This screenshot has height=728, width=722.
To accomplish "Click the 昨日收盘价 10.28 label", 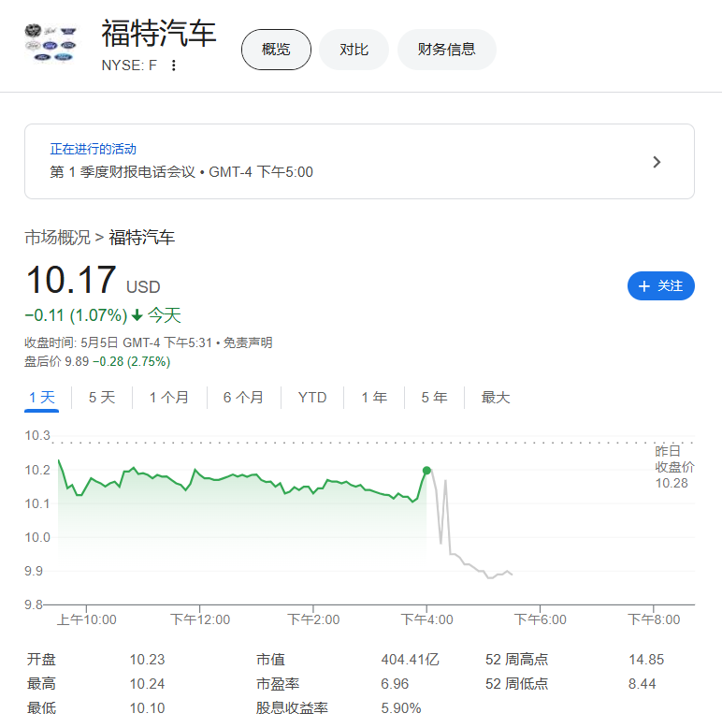I will [x=674, y=467].
